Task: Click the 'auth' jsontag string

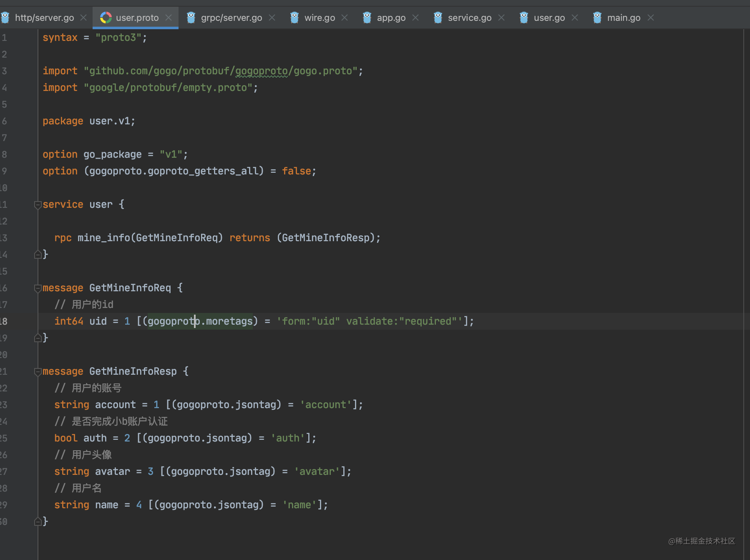Action: click(288, 438)
